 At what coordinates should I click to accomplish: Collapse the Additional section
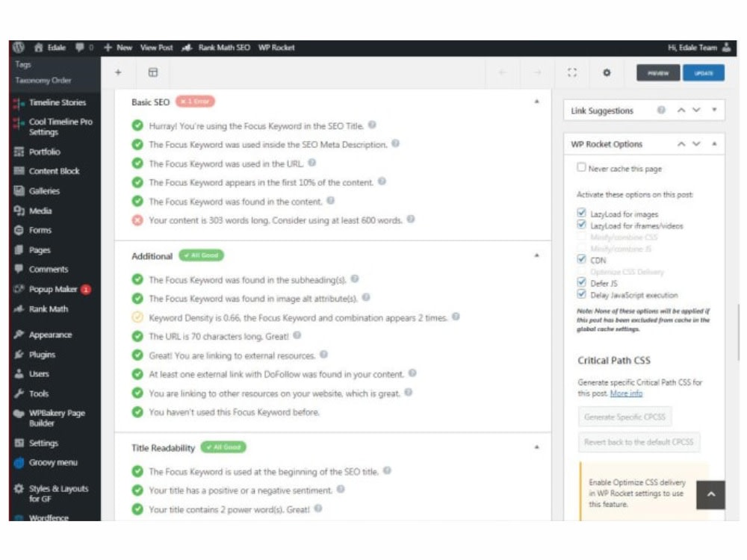point(536,255)
